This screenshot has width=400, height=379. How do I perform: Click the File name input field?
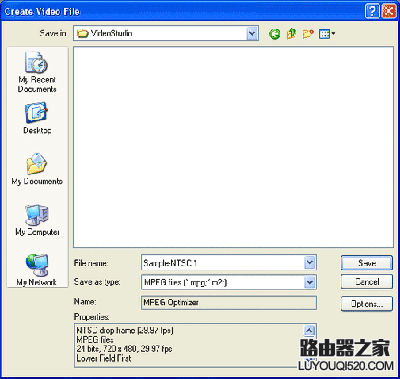coord(229,263)
